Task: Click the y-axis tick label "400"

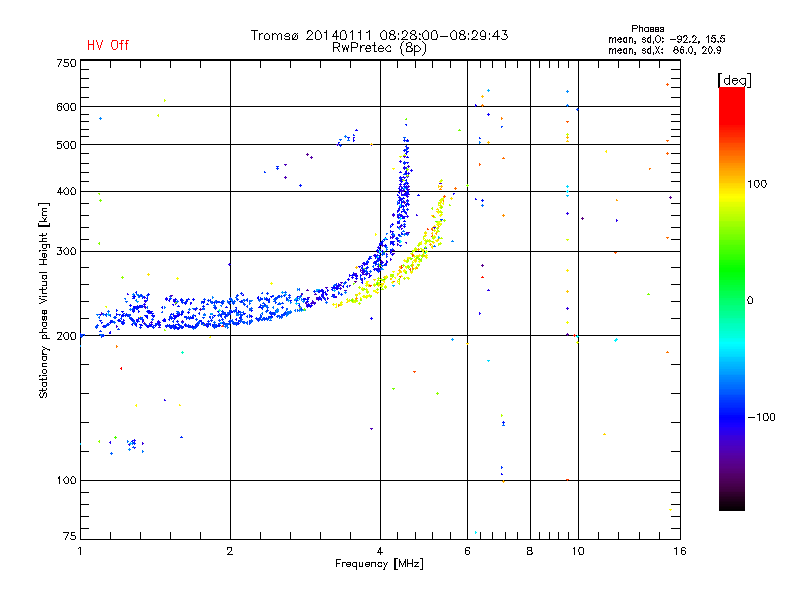Action: [x=66, y=191]
